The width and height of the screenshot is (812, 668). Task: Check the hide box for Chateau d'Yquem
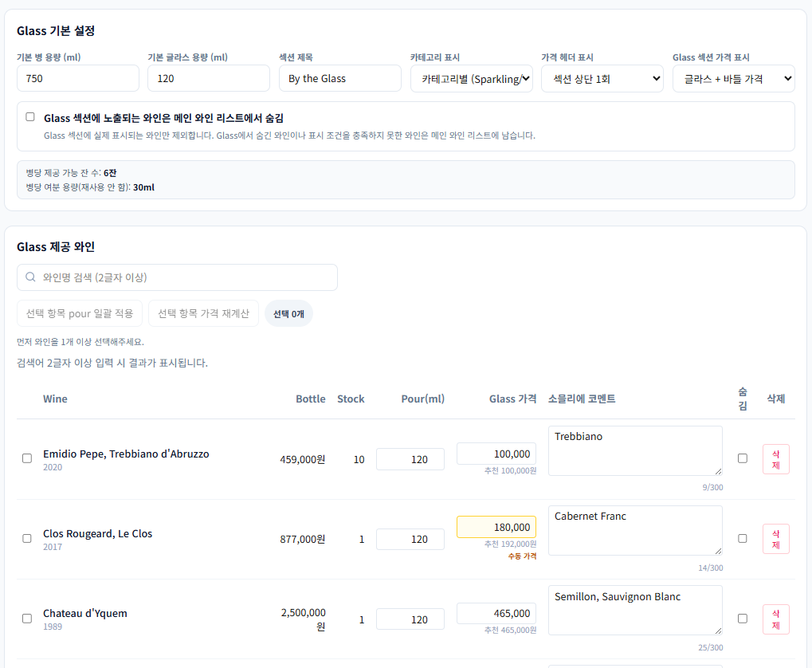pyautogui.click(x=742, y=619)
